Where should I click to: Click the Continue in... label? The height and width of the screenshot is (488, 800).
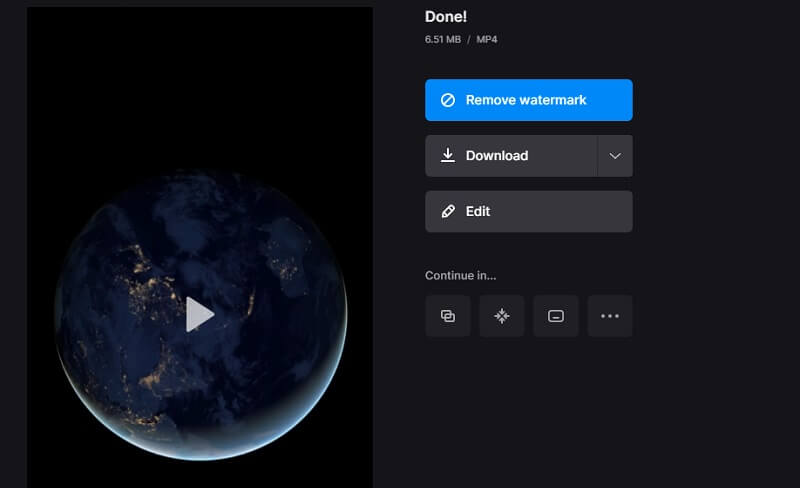click(x=460, y=275)
